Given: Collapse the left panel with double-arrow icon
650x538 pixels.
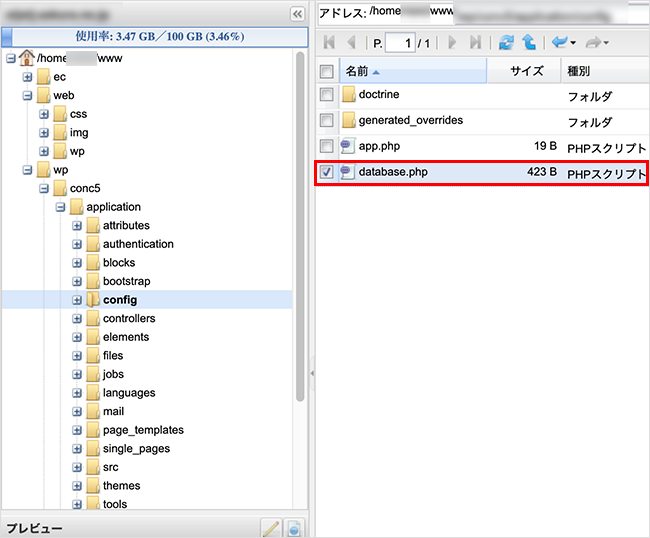Looking at the screenshot, I should 297,14.
